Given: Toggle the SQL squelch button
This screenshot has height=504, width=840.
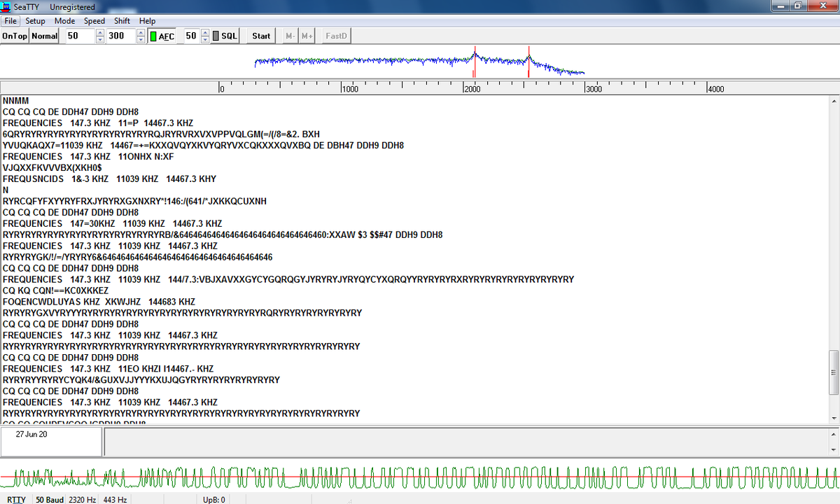Looking at the screenshot, I should (225, 36).
